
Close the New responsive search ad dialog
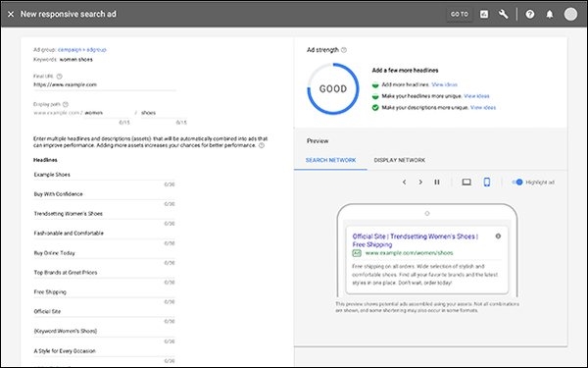(x=11, y=15)
